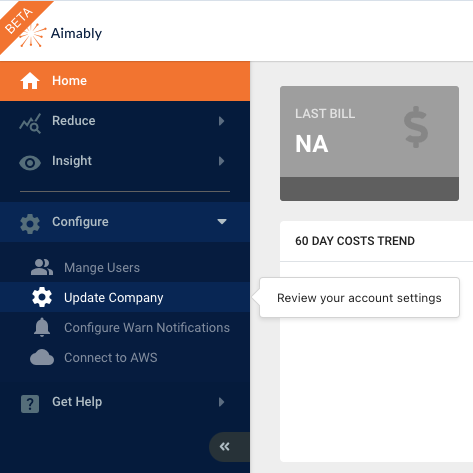Click the Home house icon
Viewport: 473px width, 473px height.
click(x=30, y=81)
